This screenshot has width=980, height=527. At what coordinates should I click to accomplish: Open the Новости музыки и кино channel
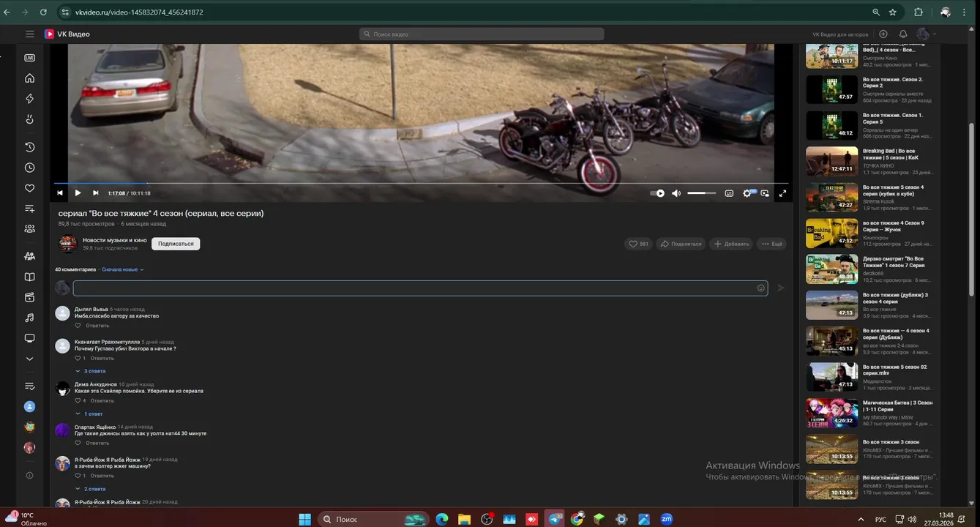click(x=114, y=240)
